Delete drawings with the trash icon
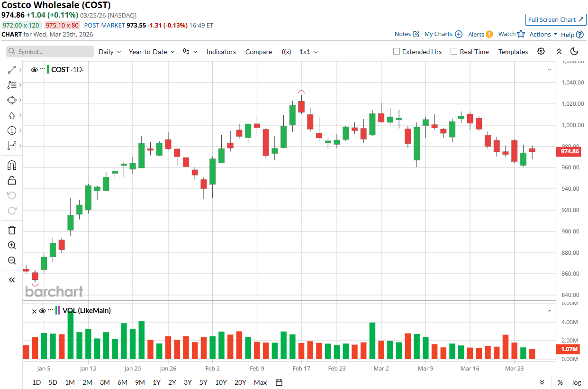The width and height of the screenshot is (588, 389). point(12,230)
